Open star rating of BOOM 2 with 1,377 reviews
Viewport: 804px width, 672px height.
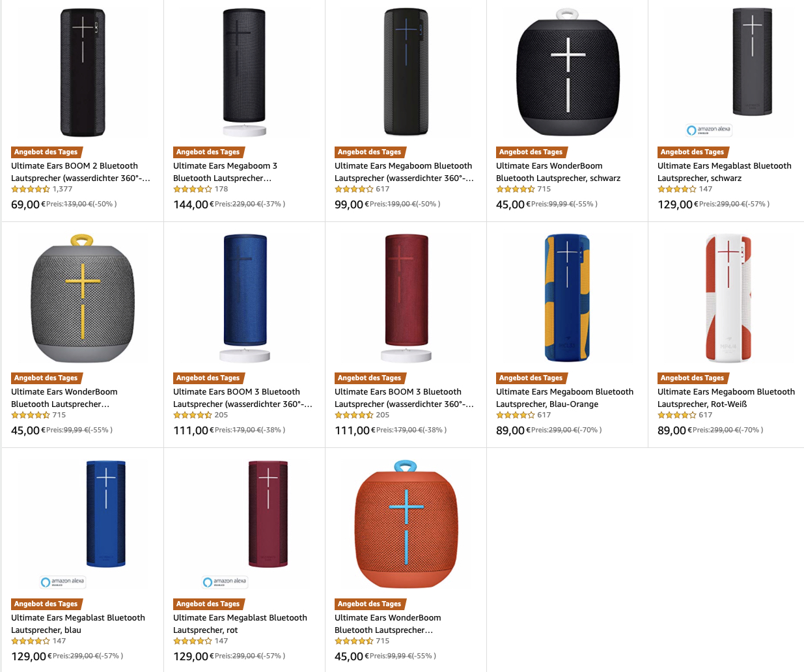[x=31, y=189]
